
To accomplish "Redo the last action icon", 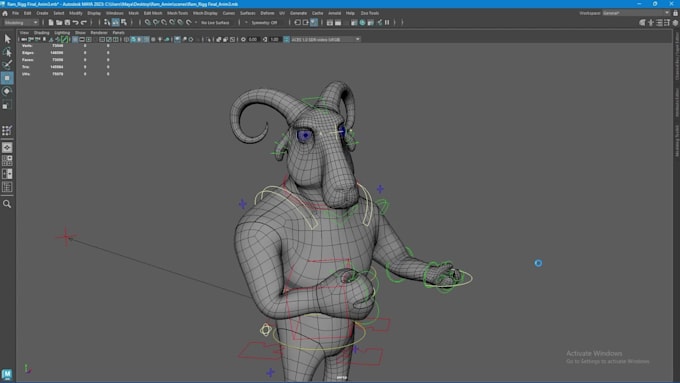I will (84, 23).
